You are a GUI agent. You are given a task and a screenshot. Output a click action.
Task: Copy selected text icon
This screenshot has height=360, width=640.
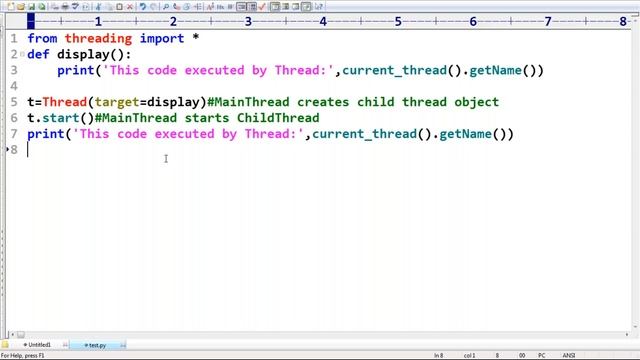[109, 7]
